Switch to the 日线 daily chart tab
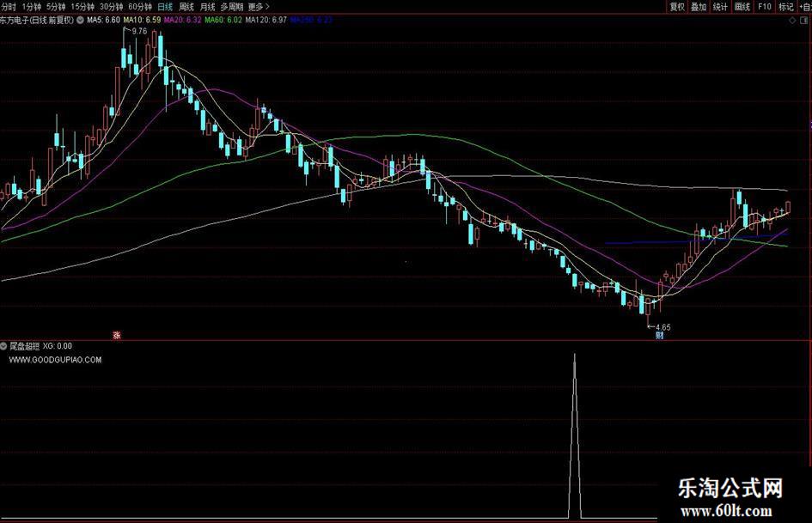Image resolution: width=812 pixels, height=523 pixels. tap(165, 7)
